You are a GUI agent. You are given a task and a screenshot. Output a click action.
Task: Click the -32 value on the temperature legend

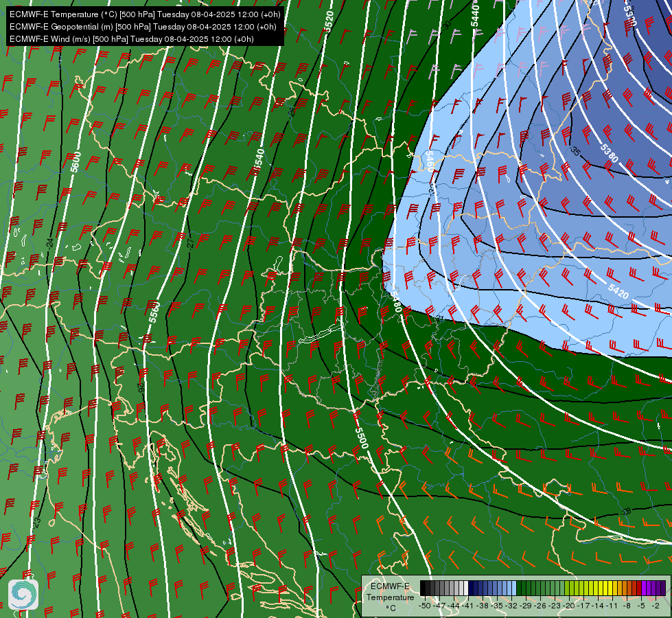point(511,606)
